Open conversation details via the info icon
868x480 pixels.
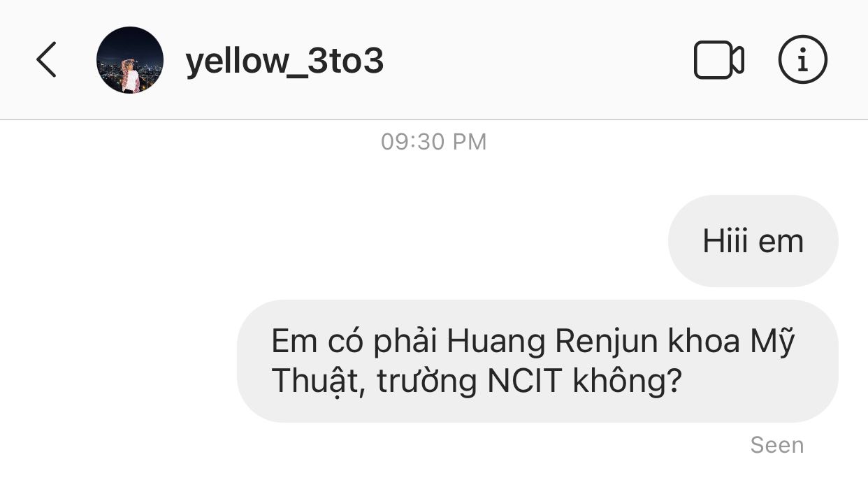click(802, 60)
